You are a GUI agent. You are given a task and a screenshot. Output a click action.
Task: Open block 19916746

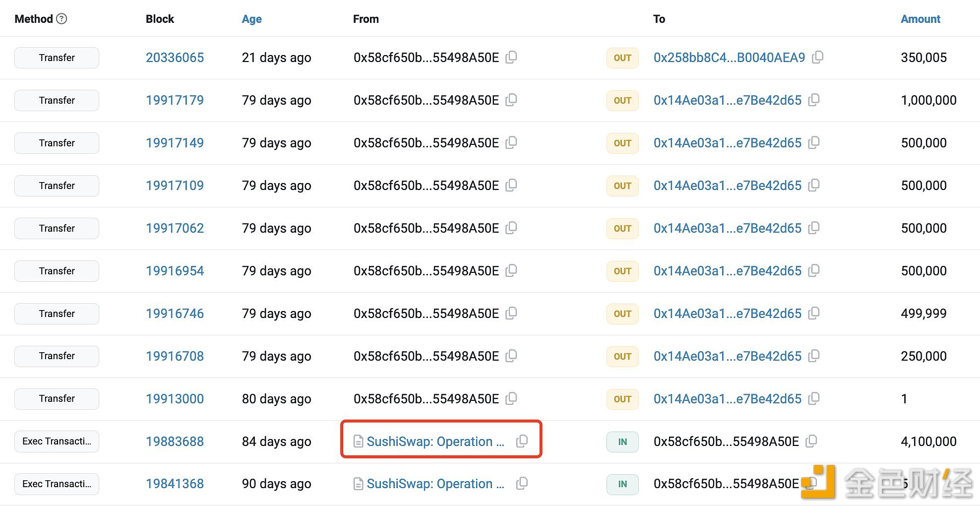tap(175, 314)
